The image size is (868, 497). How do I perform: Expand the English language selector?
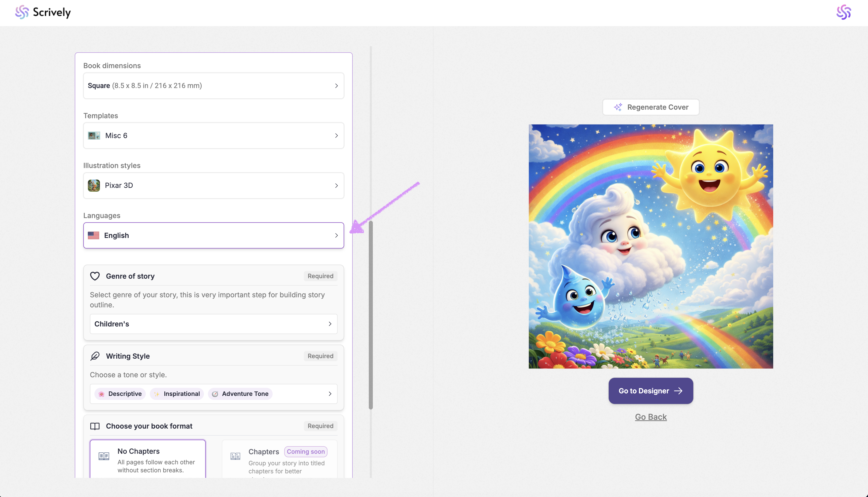pos(213,235)
